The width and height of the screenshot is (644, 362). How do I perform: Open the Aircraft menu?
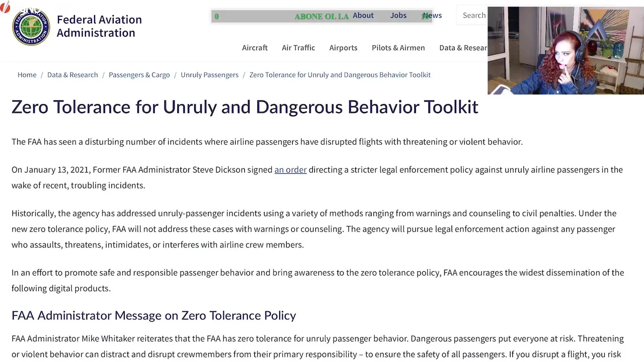(x=255, y=48)
